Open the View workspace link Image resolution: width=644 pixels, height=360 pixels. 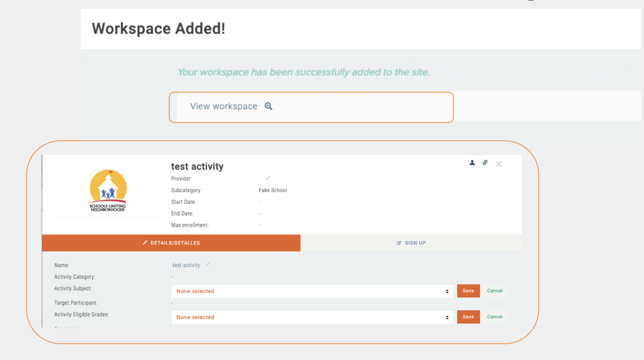pyautogui.click(x=224, y=106)
